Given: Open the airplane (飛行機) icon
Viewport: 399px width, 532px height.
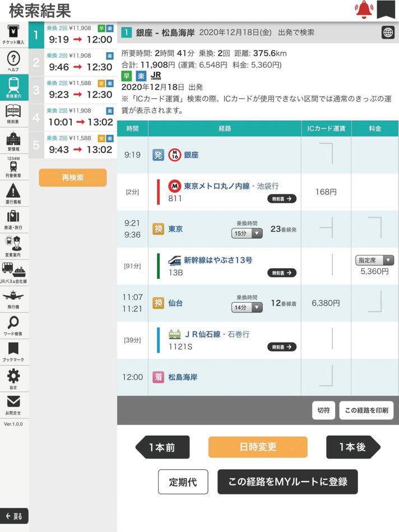Looking at the screenshot, I should (13, 299).
